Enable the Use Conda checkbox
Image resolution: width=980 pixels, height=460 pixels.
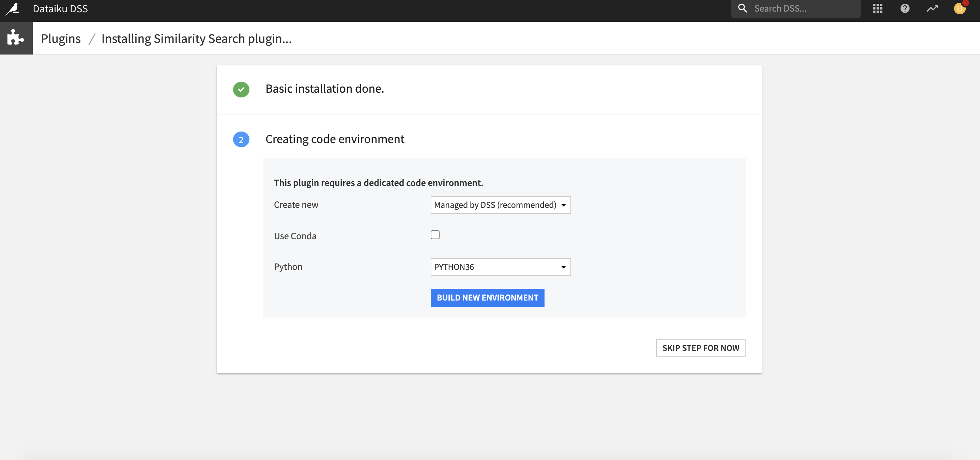click(435, 235)
